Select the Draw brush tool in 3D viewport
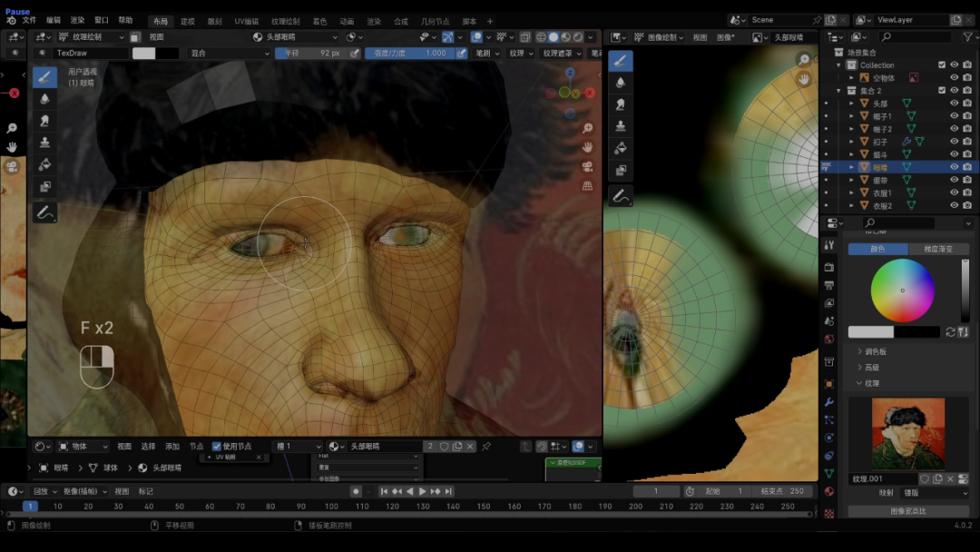This screenshot has width=980, height=552. point(44,77)
